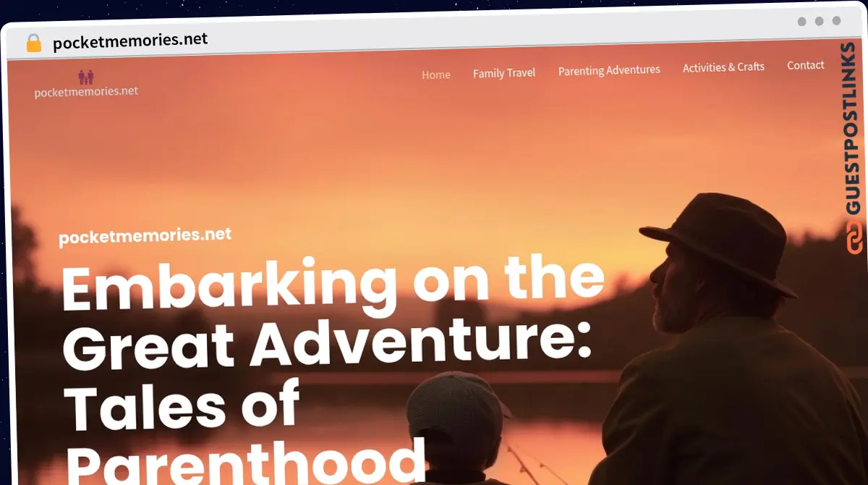
Task: Click the vertical GUESTPOSTLINKS text
Action: 854,128
